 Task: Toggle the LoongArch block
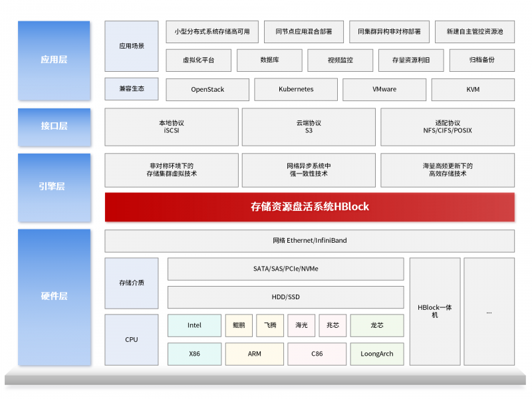point(377,354)
